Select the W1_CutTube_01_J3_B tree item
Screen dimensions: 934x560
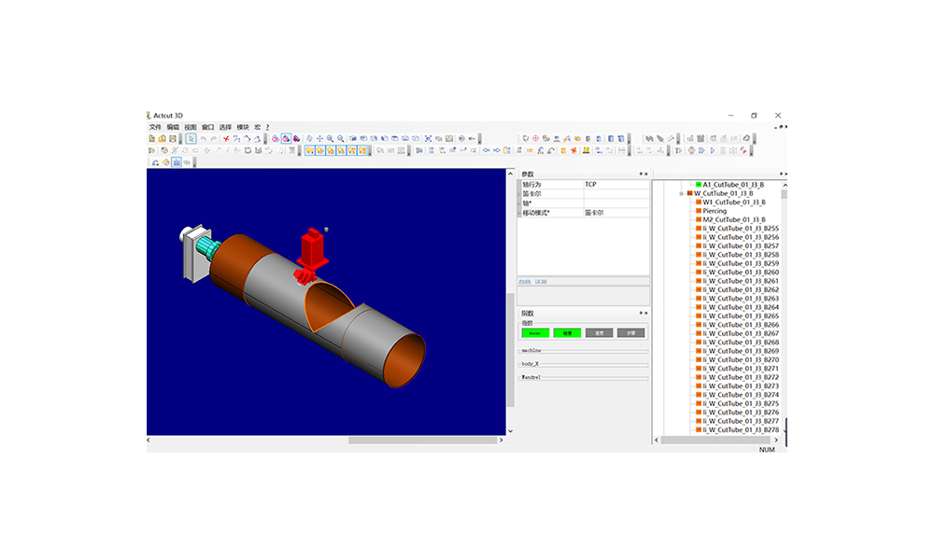pyautogui.click(x=734, y=203)
